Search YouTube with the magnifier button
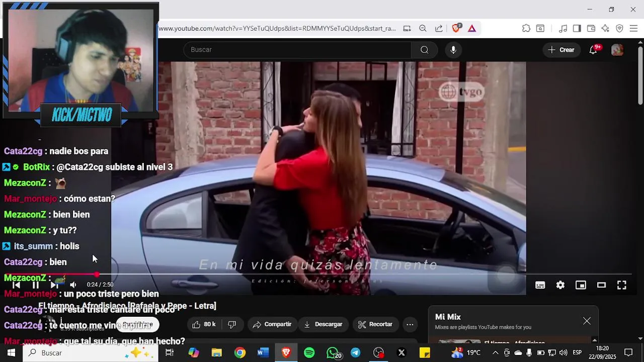The image size is (644, 362). 424,50
